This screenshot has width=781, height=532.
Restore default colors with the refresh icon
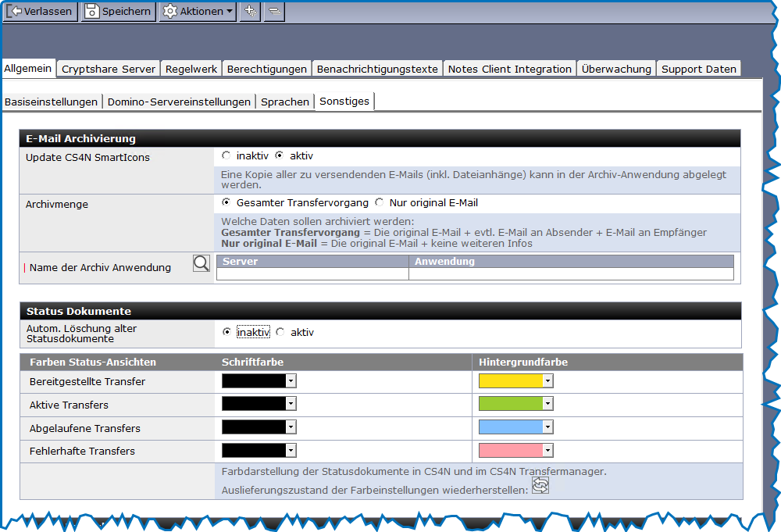point(540,486)
